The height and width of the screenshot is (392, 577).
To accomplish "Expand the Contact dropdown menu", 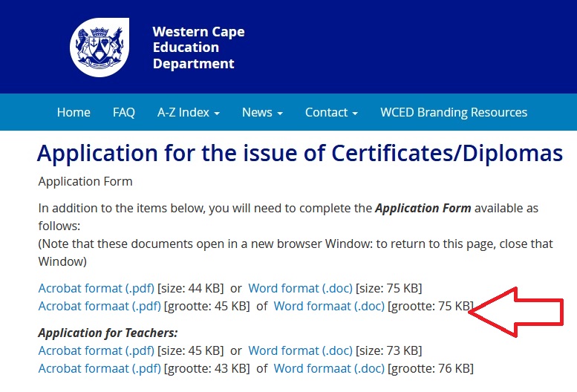I will click(x=331, y=112).
